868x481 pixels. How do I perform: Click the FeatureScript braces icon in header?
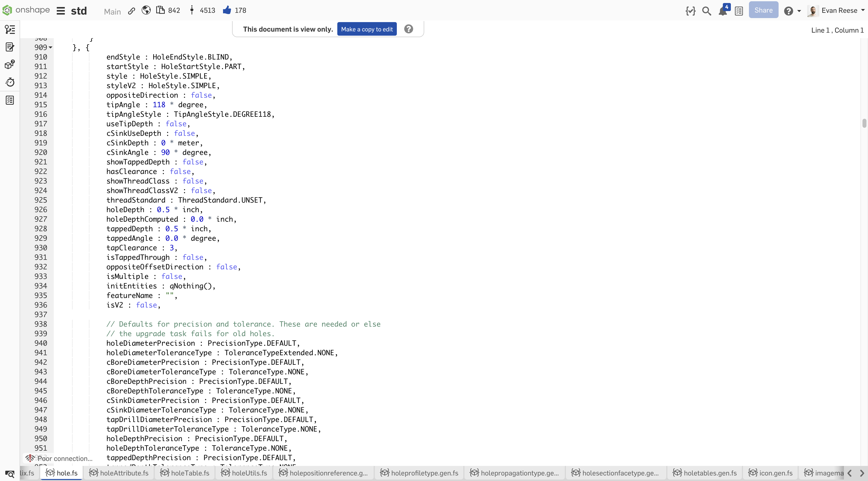[690, 11]
